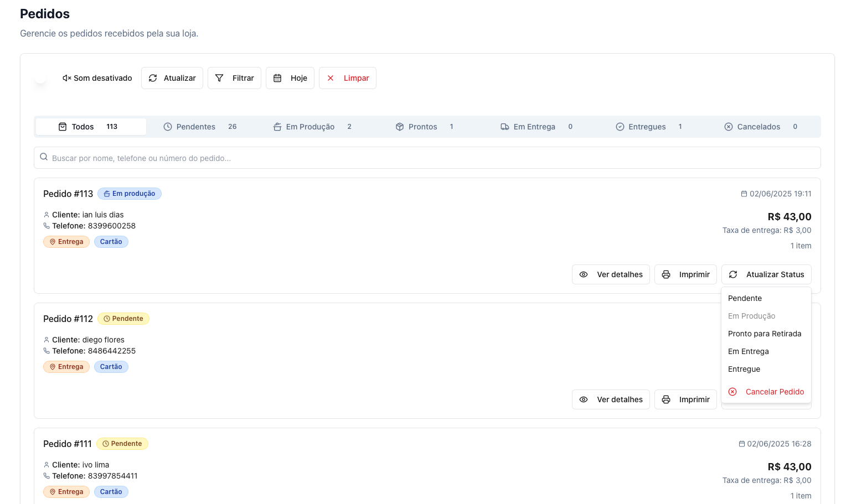Click the Pedido #113 title
This screenshot has width=841, height=504.
click(x=68, y=194)
